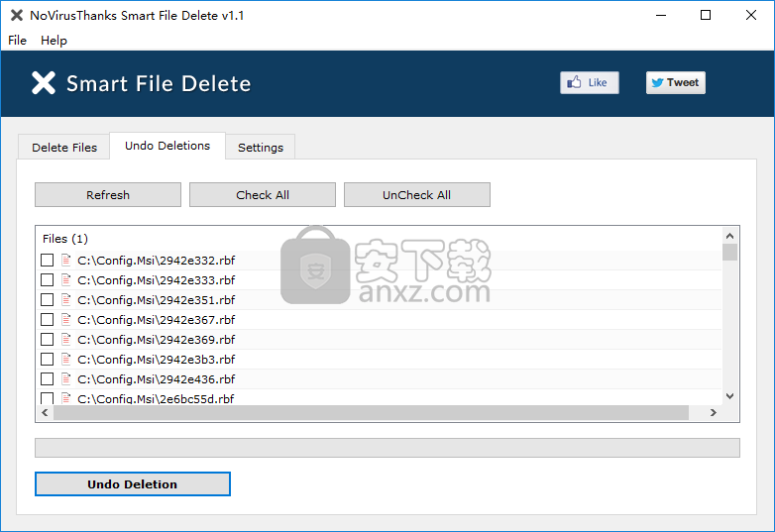
Task: Select the row C:\Config.Msi\2942e3b3.rbf
Action: 380,359
